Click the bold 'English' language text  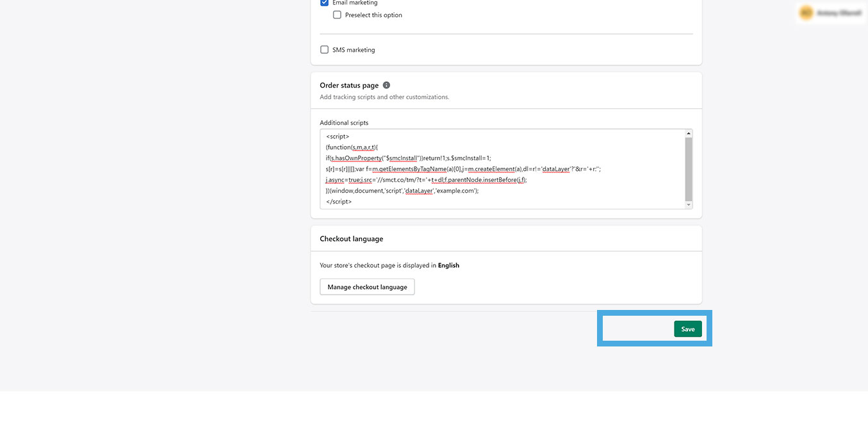click(448, 265)
